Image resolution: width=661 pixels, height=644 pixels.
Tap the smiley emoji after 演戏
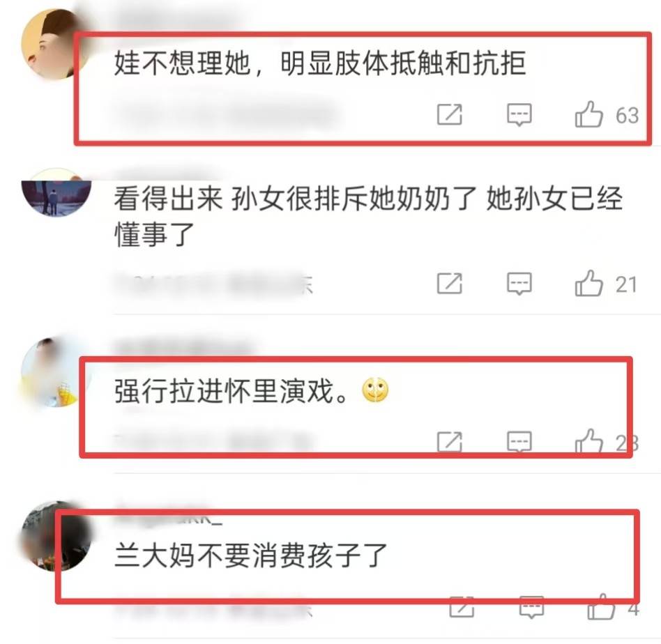tap(375, 390)
